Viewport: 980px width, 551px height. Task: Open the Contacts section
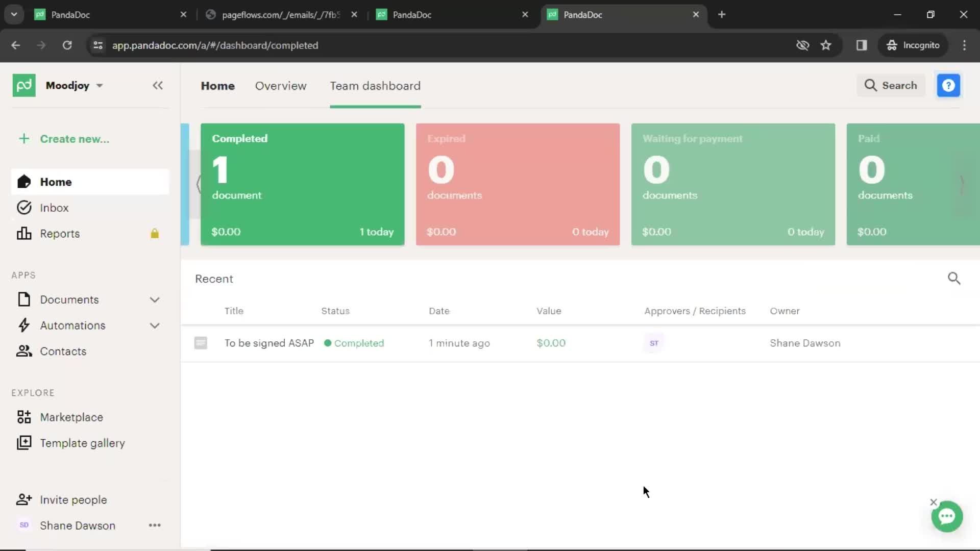click(x=63, y=351)
